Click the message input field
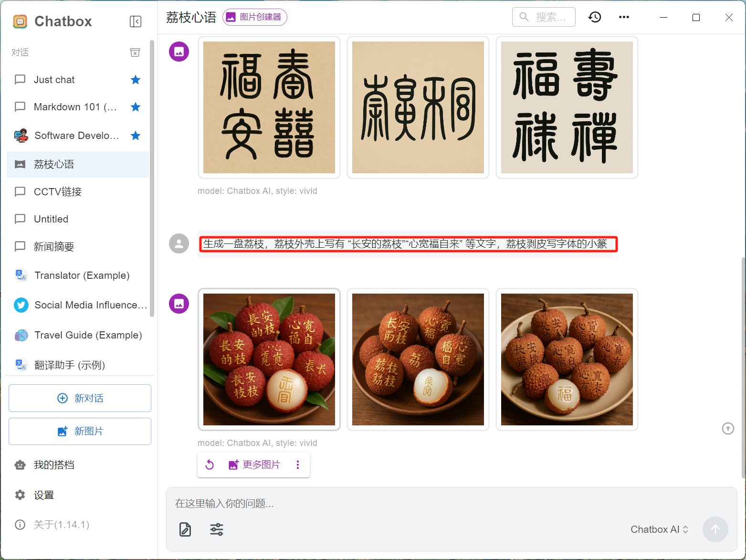This screenshot has height=560, width=746. tap(452, 504)
